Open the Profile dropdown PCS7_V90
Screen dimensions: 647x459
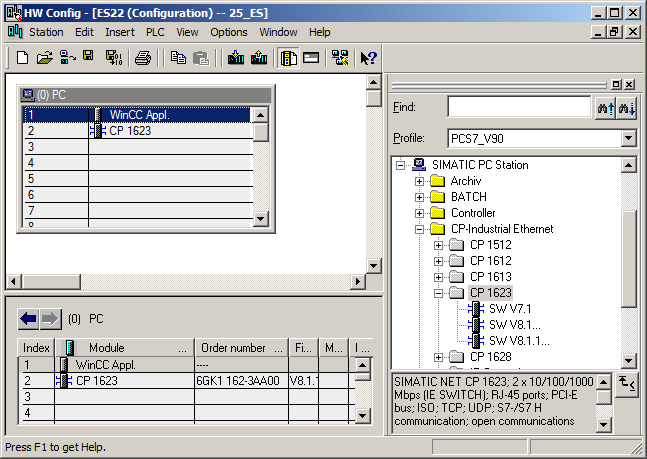(628, 138)
